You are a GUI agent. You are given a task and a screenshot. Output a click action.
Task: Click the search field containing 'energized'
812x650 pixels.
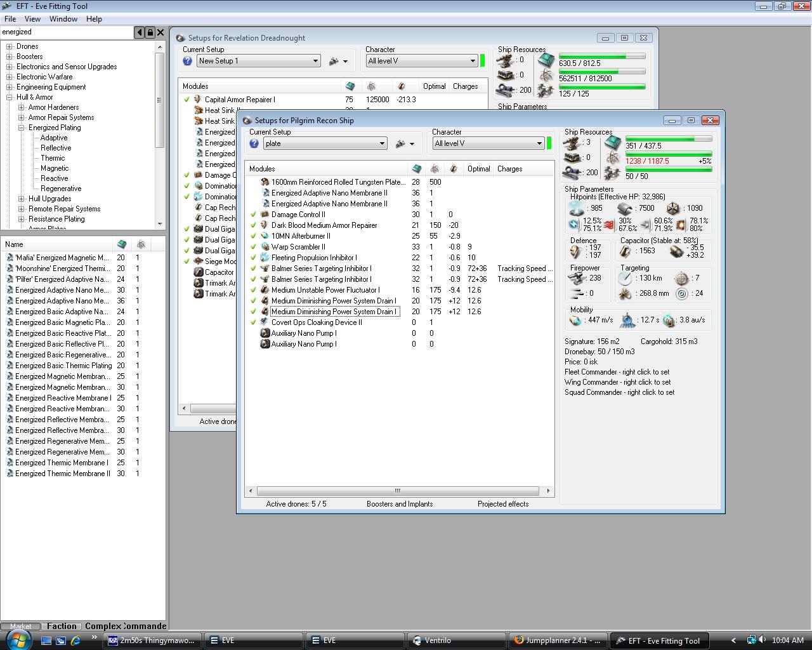[67, 32]
